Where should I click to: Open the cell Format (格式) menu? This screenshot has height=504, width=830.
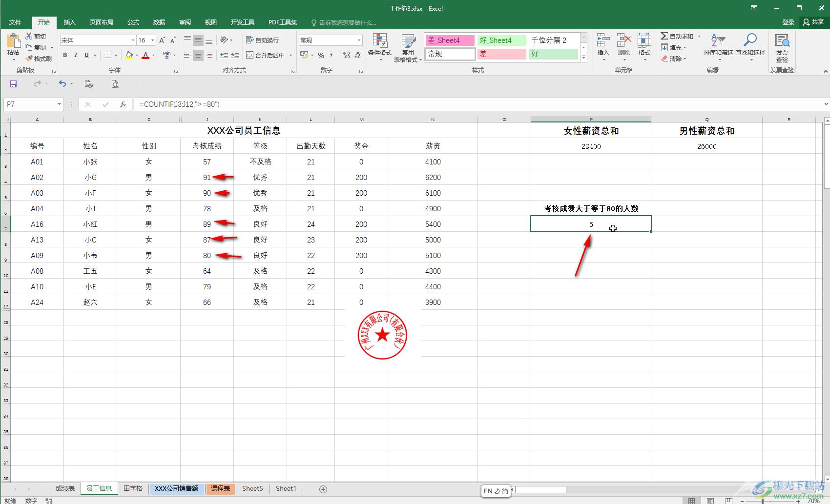(x=644, y=47)
